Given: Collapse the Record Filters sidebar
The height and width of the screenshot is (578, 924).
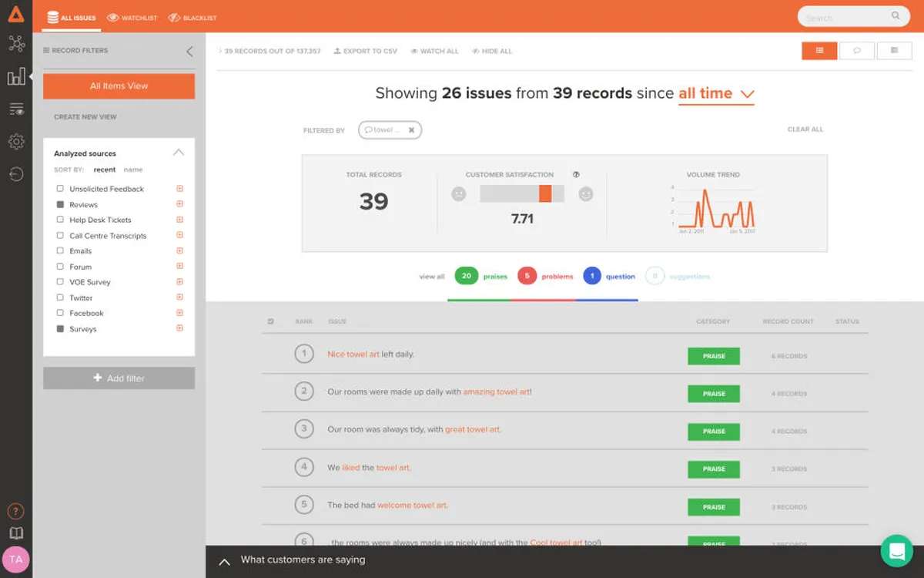Looking at the screenshot, I should point(189,52).
